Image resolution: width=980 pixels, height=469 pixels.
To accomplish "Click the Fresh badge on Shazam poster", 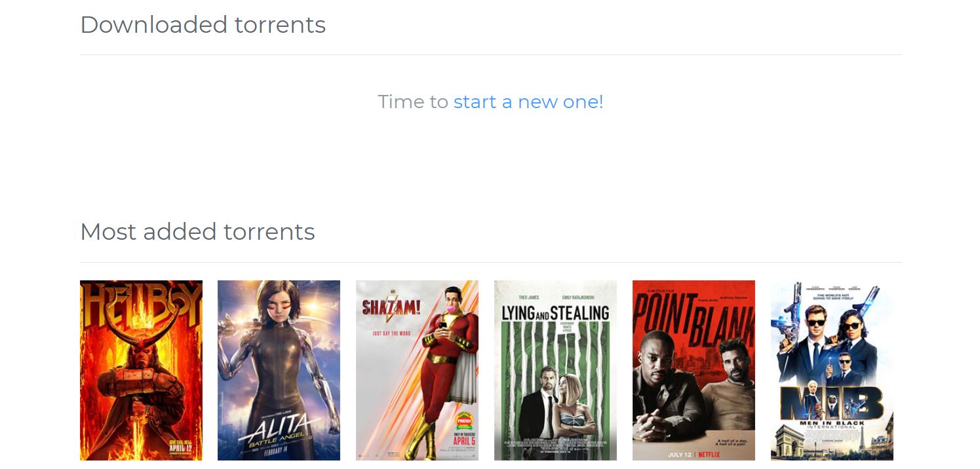I will tap(463, 420).
